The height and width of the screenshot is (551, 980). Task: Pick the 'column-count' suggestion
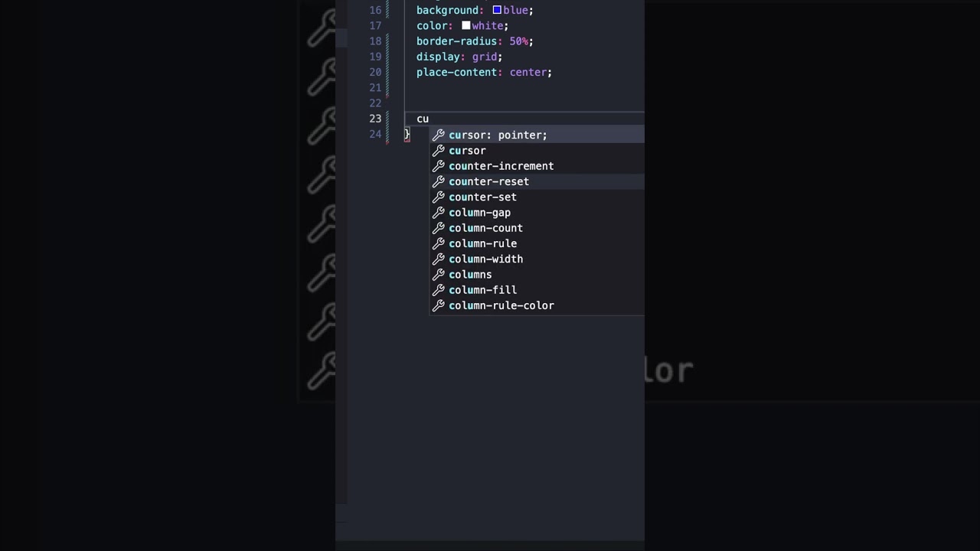click(537, 228)
